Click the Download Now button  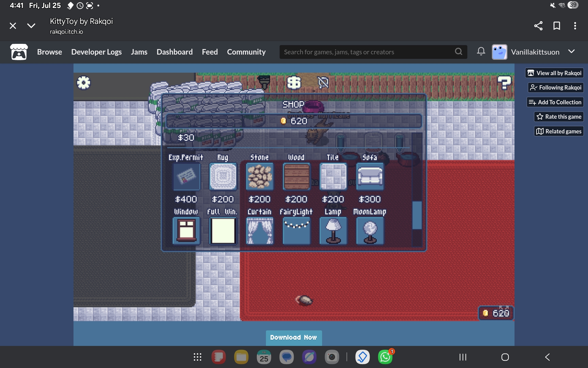[294, 338]
